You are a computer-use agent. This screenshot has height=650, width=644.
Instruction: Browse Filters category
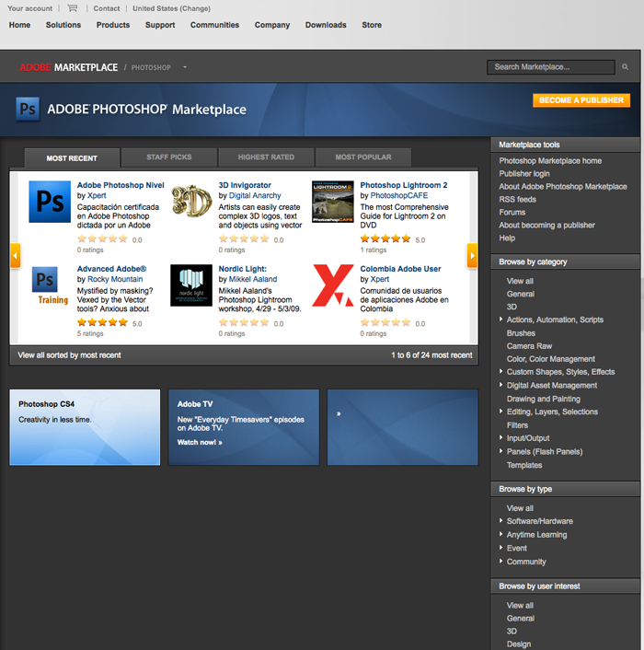[x=517, y=425]
